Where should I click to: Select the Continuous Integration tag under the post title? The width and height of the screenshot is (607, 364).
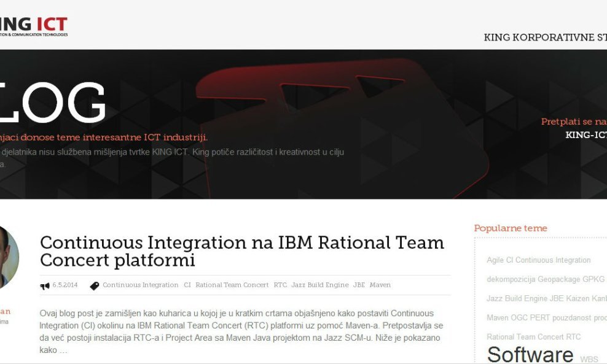(x=141, y=285)
